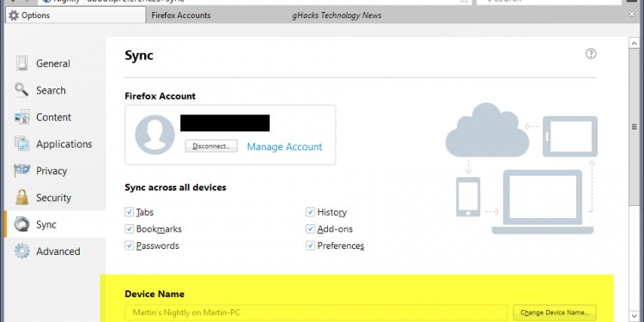Click the cloud and devices illustration
This screenshot has height=322, width=644.
tap(521, 168)
